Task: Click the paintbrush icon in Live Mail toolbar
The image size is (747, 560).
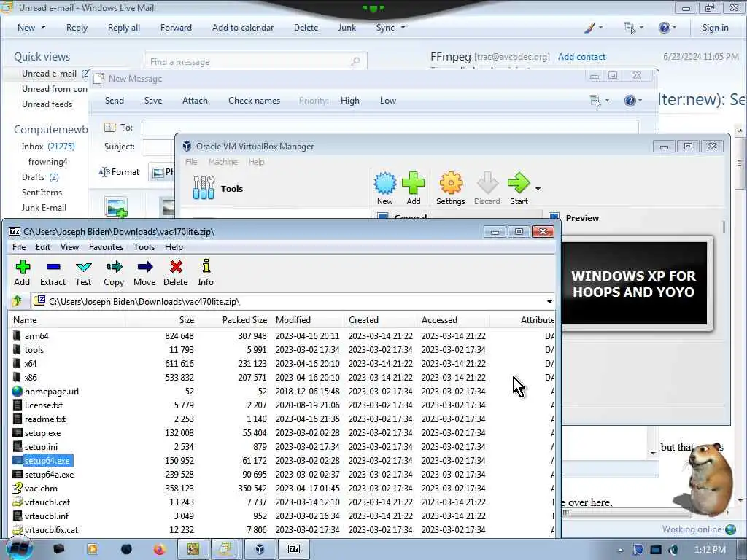Action: 589,28
